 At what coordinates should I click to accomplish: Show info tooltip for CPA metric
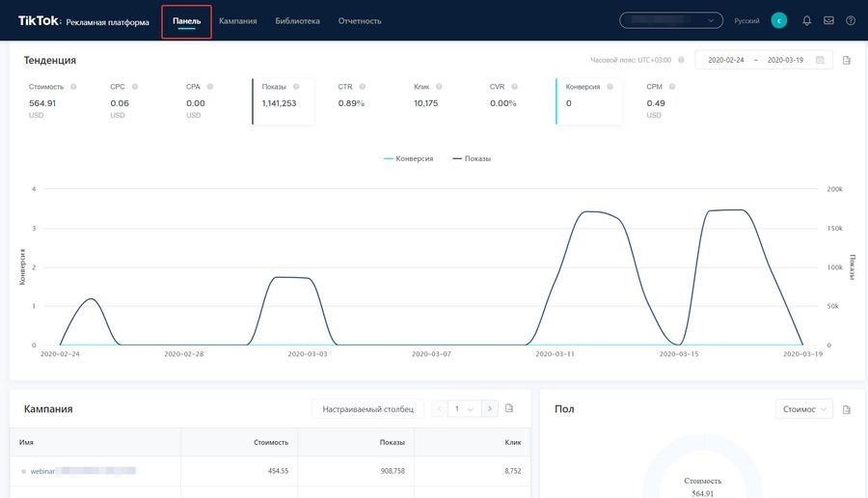click(210, 87)
